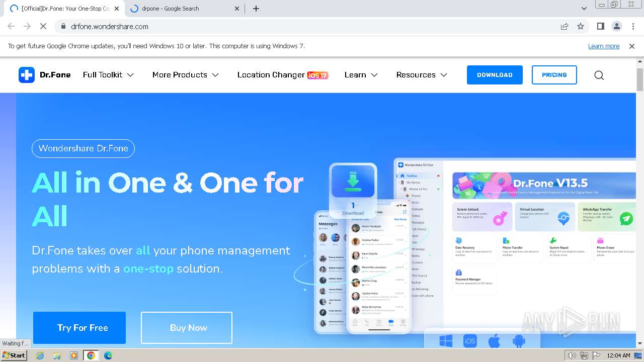The width and height of the screenshot is (644, 362).
Task: Open the Chrome three-dot menu
Action: [633, 26]
